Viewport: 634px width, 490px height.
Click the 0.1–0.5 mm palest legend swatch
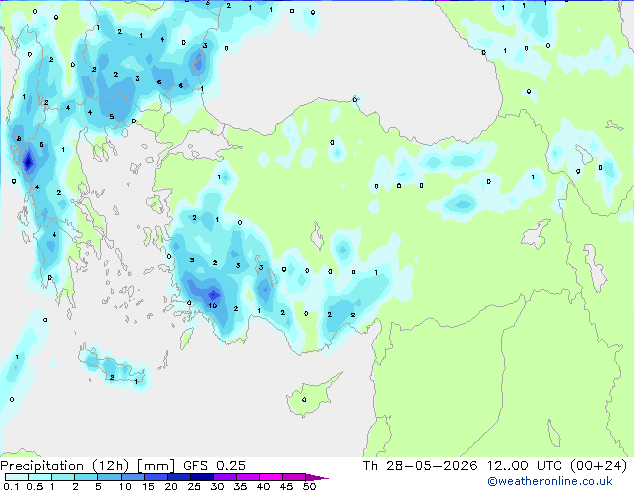tap(17, 477)
